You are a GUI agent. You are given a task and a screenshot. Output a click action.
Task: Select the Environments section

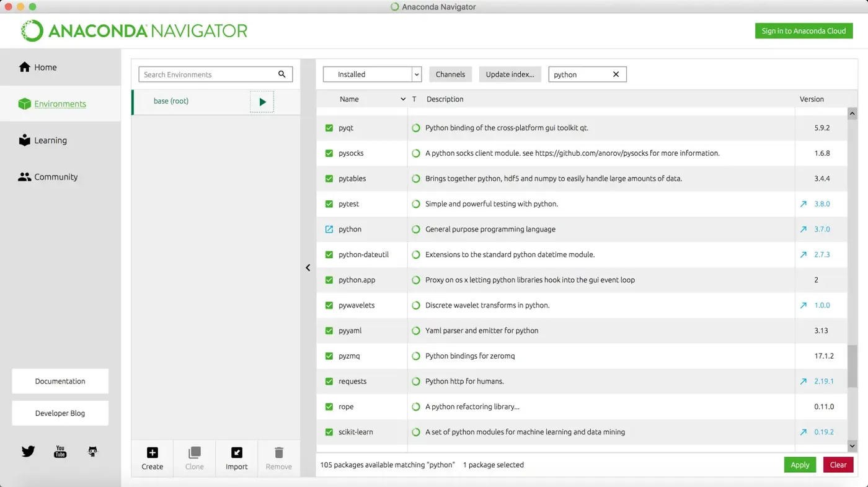pos(60,104)
